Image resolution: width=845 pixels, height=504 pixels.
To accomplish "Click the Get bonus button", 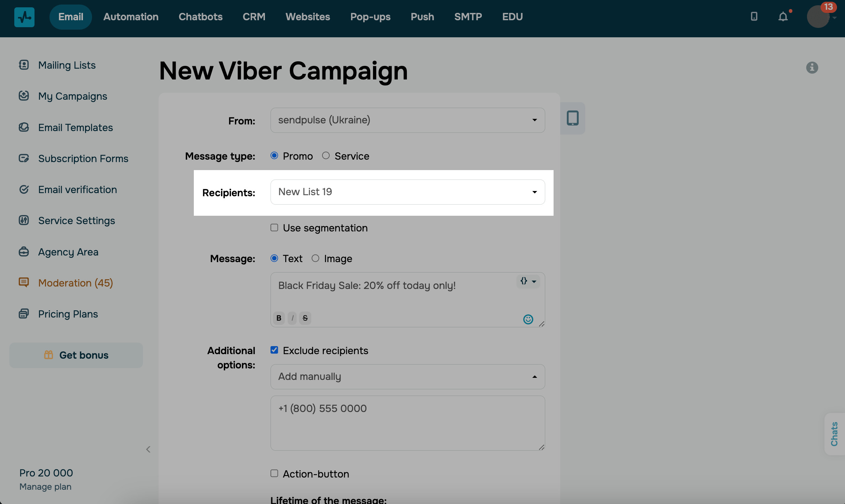I will coord(76,355).
